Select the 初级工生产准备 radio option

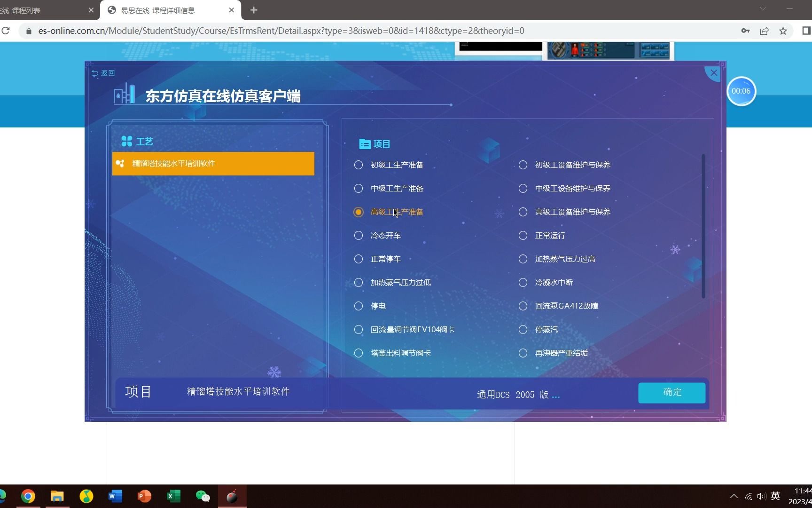(x=359, y=165)
